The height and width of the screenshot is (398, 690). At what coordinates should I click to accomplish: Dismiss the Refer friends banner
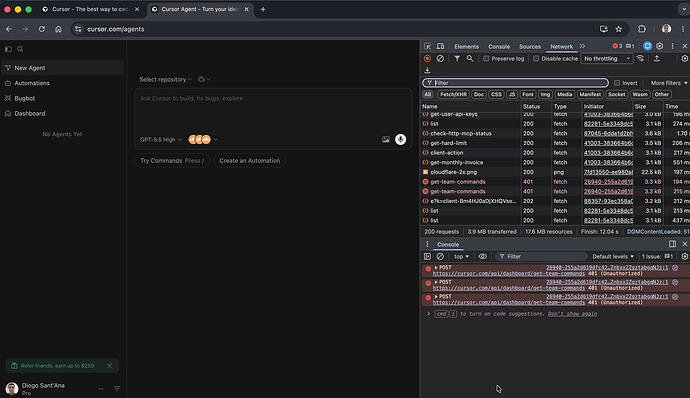click(x=110, y=365)
